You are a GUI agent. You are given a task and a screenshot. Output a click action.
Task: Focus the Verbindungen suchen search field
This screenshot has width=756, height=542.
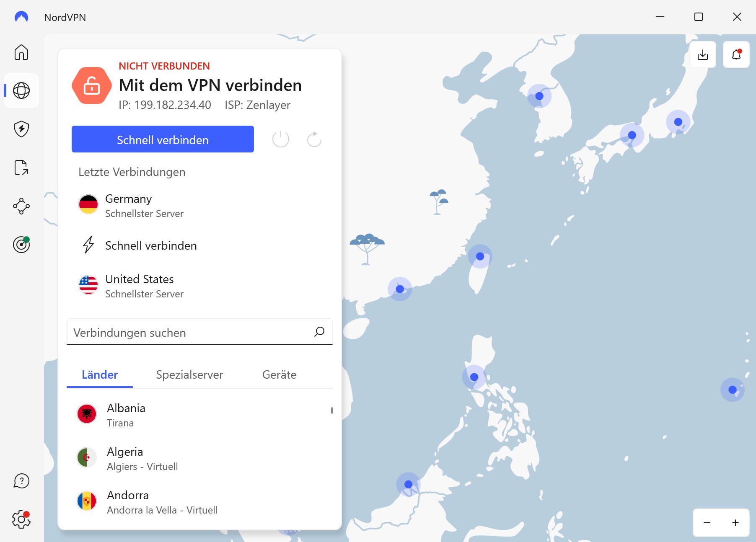199,332
